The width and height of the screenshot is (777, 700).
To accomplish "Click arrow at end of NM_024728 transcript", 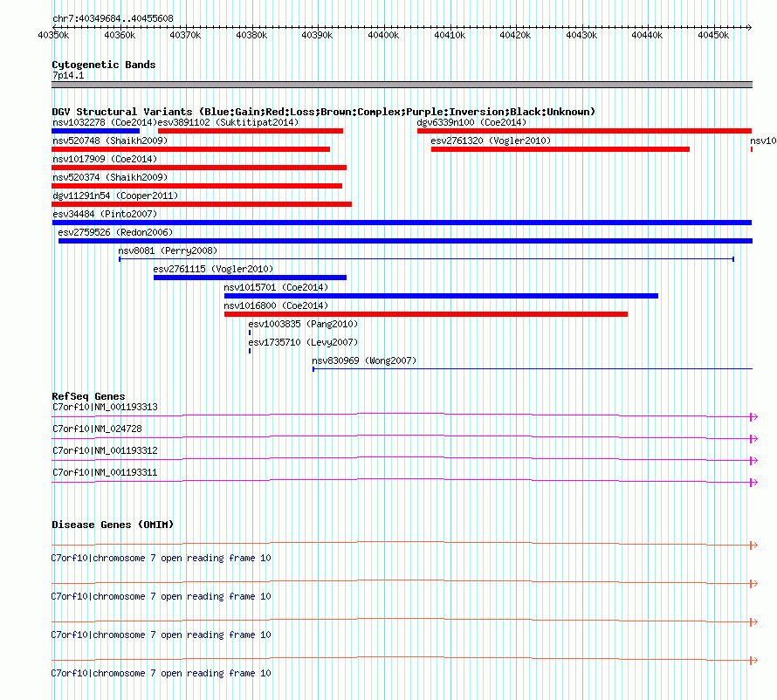I will 753,439.
